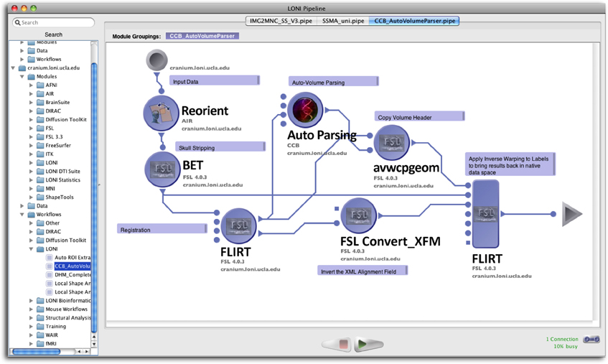
Task: Click the LONI DTI Suite folder icon
Action: click(40, 171)
